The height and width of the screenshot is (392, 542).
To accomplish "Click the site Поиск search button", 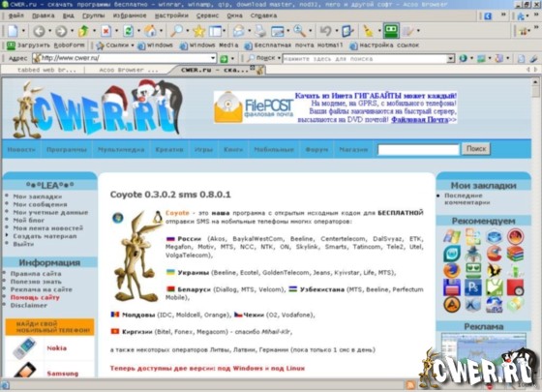I will tap(476, 149).
